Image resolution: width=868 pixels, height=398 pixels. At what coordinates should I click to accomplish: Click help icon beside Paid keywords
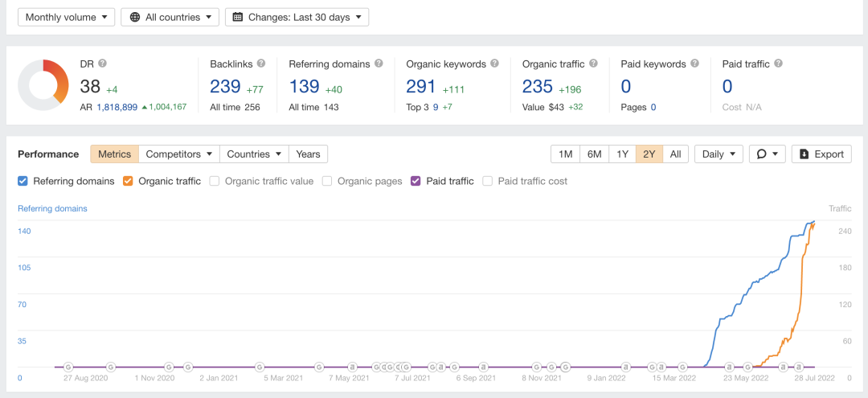(694, 64)
